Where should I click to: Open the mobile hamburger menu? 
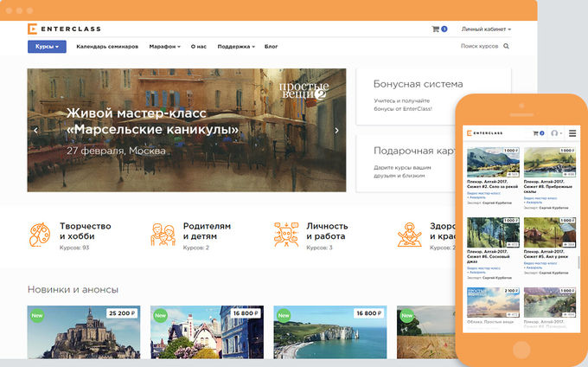[x=572, y=133]
